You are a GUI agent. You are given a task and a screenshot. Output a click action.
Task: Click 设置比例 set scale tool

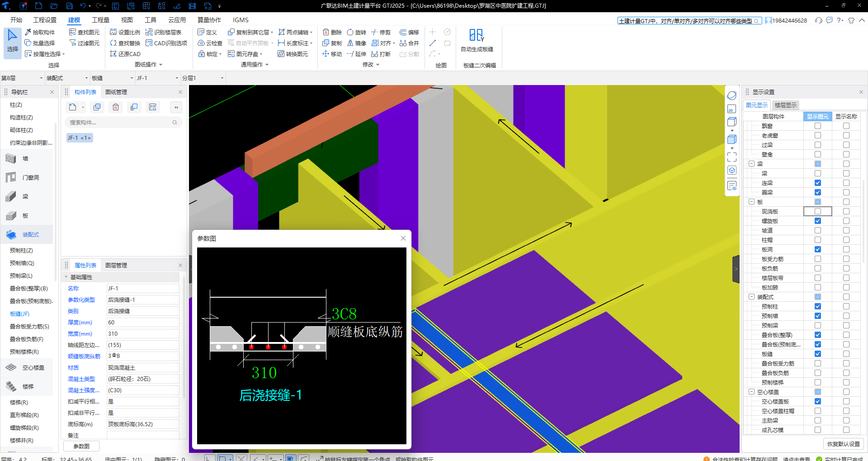click(x=125, y=32)
